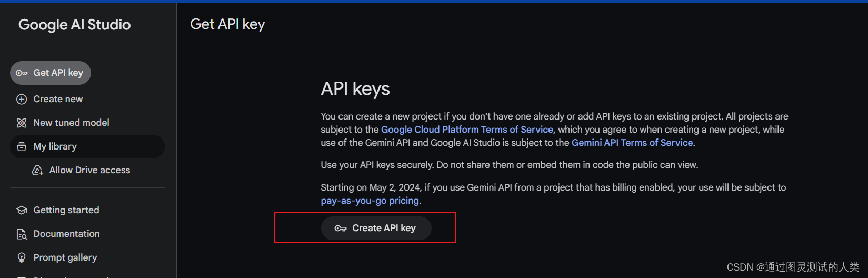Select Get API key in the sidebar
This screenshot has height=278, width=868.
[x=51, y=73]
